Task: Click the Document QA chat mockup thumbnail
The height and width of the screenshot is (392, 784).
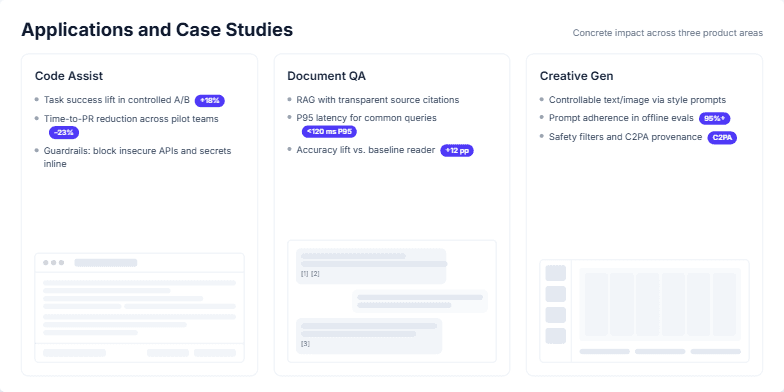Action: pos(392,302)
